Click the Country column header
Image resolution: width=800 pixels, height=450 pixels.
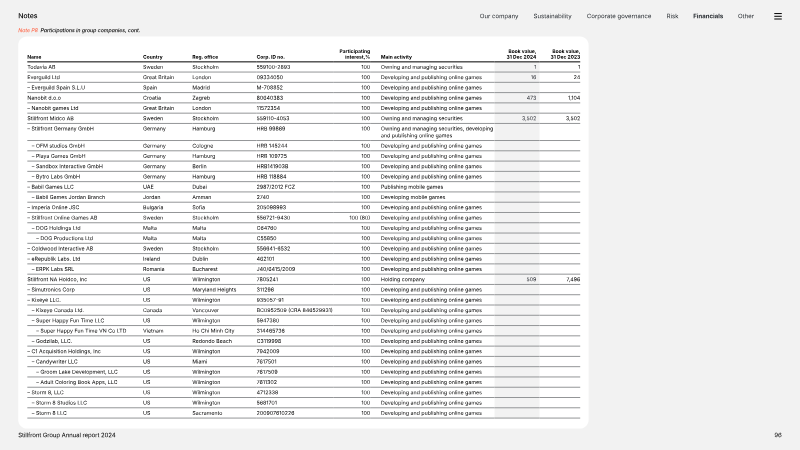153,57
